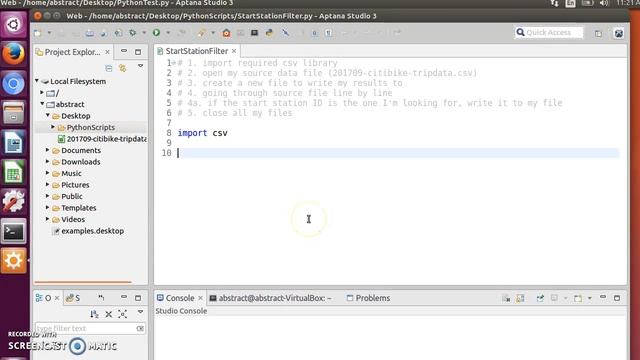Expand the Documents folder
Screen dimensions: 640x360
click(48, 150)
